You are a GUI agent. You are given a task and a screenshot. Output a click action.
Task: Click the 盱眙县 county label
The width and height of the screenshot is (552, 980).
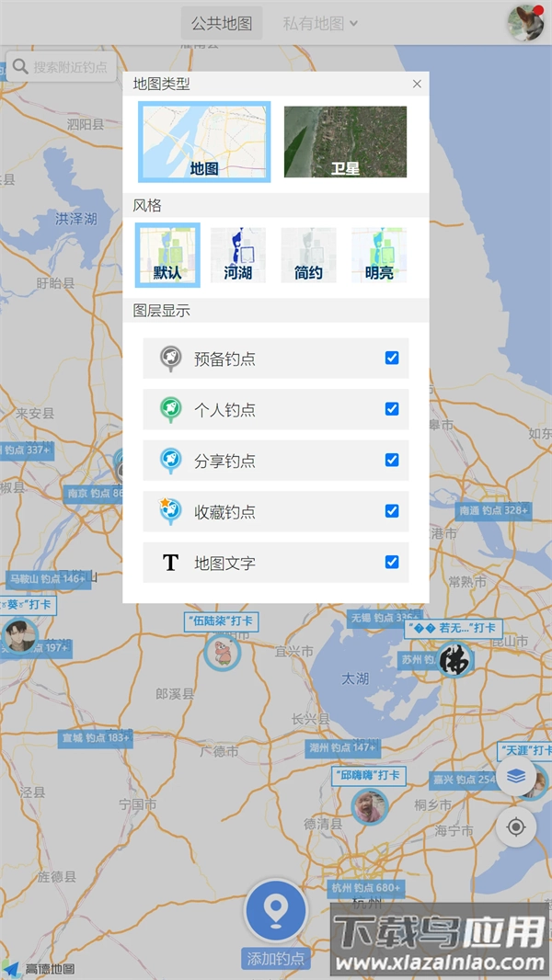[x=55, y=283]
